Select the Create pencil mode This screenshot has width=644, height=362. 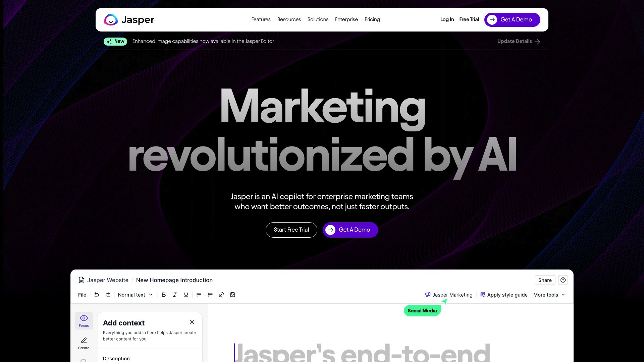(x=84, y=343)
